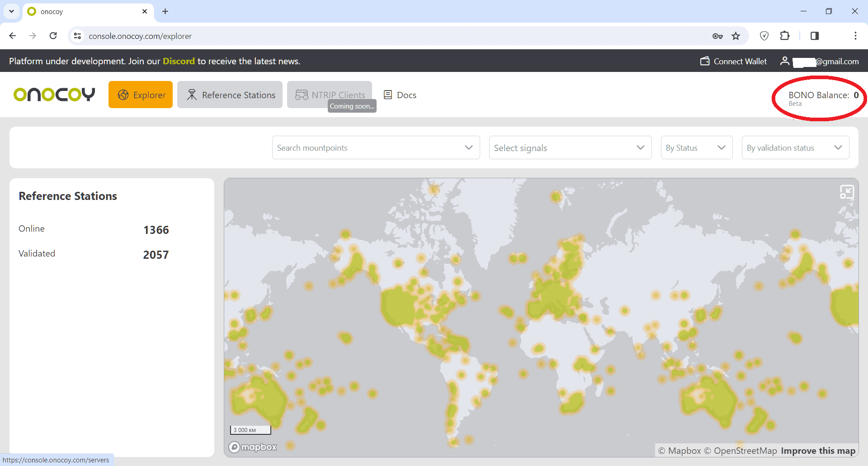Click the Validated stations count 2057
The width and height of the screenshot is (868, 466).
(x=156, y=255)
